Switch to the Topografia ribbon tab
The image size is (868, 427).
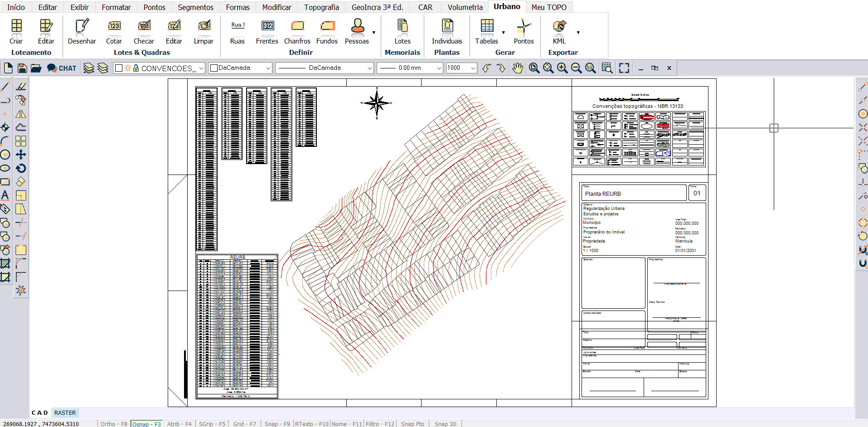pos(321,7)
